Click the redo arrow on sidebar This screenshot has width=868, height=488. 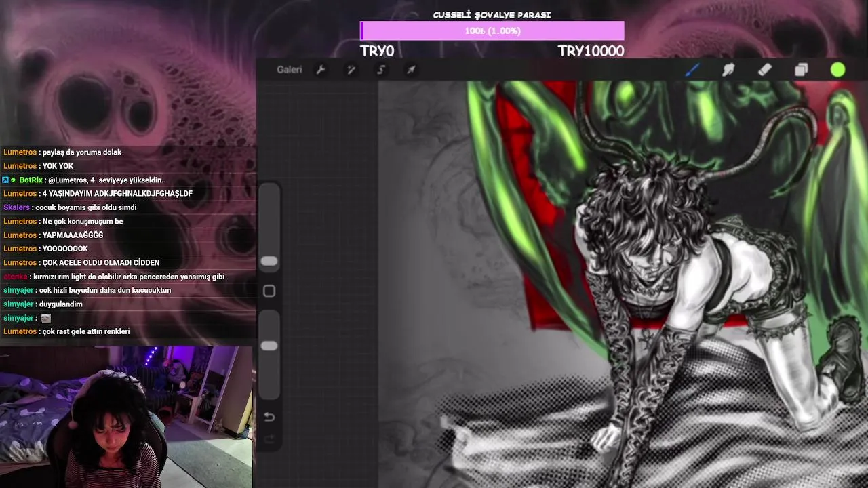coord(269,439)
